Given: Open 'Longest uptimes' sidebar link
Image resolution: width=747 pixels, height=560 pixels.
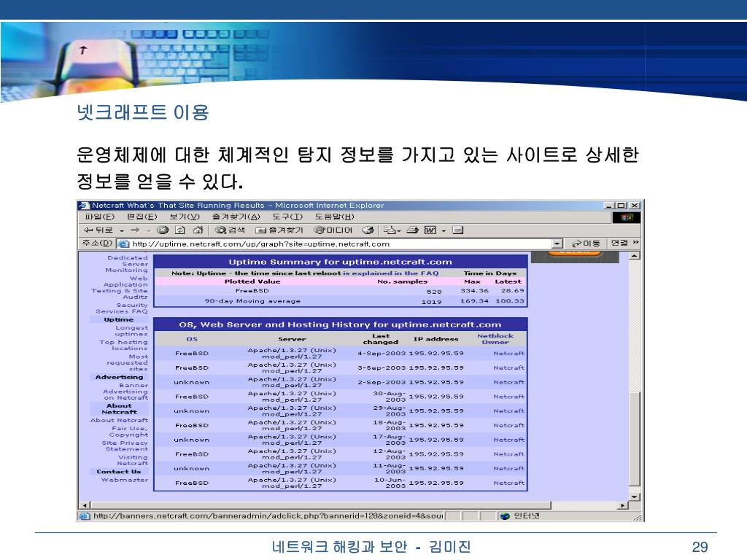Looking at the screenshot, I should click(131, 331).
